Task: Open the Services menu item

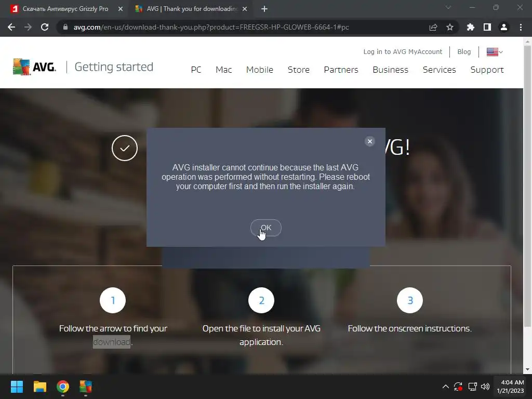Action: pos(440,70)
